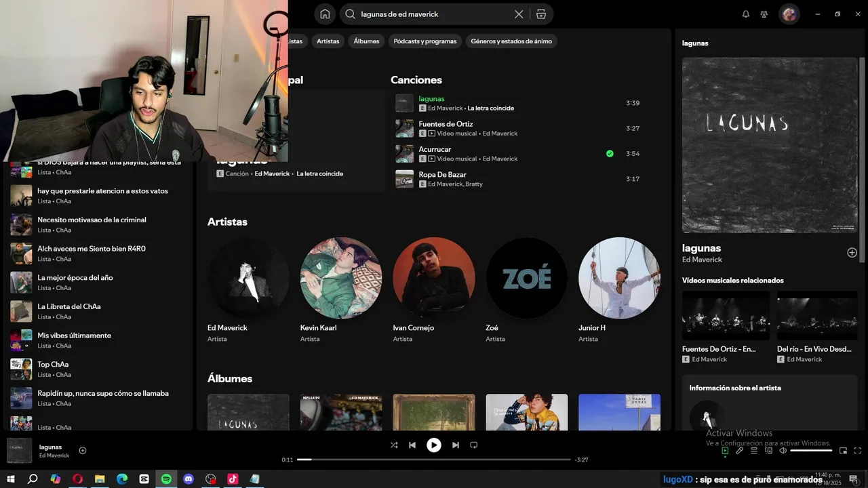Toggle repeat mode
Viewport: 868px width, 488px height.
click(474, 445)
